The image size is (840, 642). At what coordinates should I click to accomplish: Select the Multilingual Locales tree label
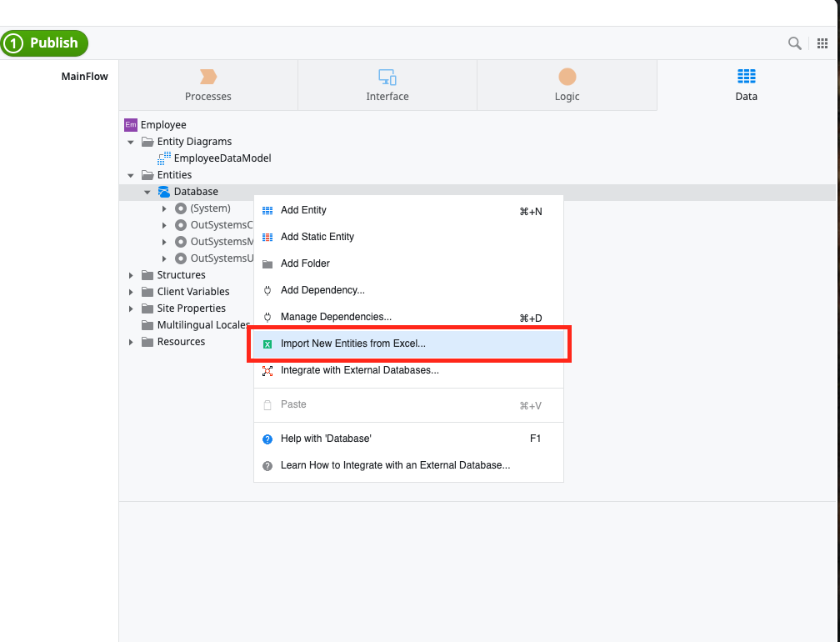(x=203, y=324)
